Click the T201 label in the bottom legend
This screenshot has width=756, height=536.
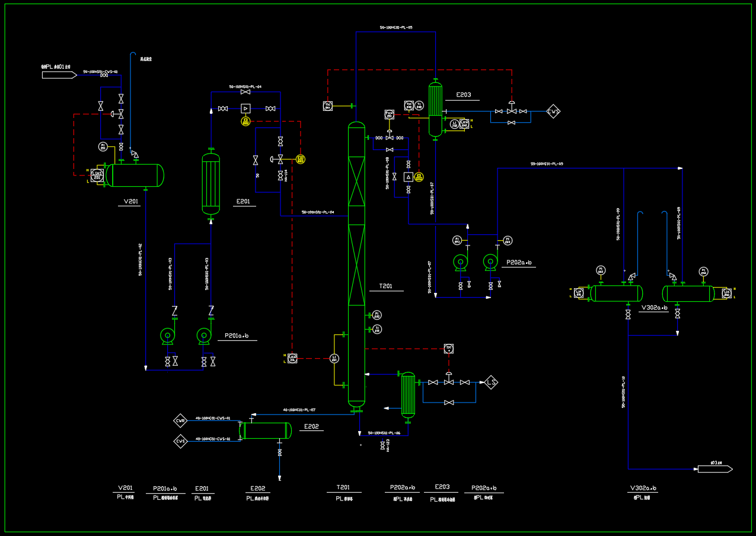tap(344, 487)
